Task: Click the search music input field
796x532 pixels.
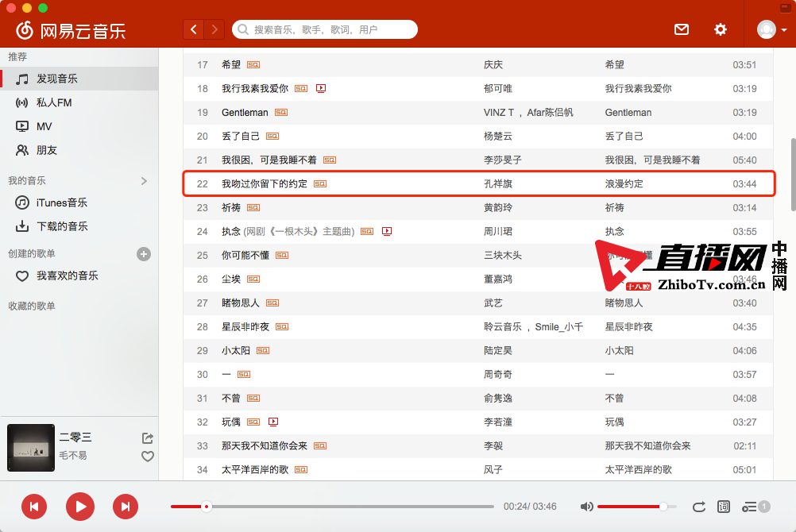Action: tap(330, 29)
